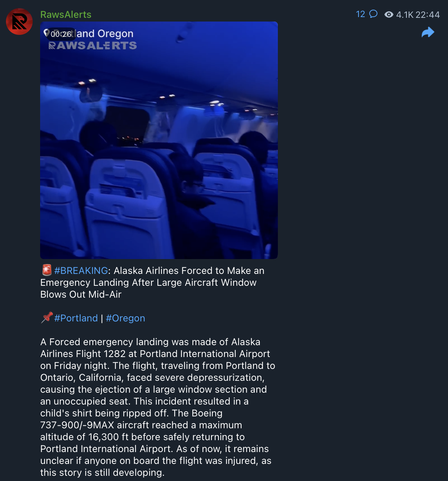Open the #Portland hashtag

click(76, 318)
